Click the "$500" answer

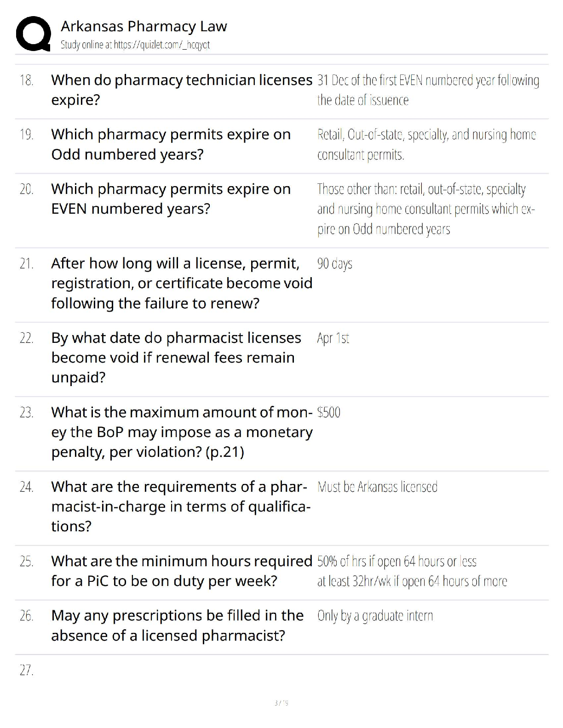tap(328, 412)
